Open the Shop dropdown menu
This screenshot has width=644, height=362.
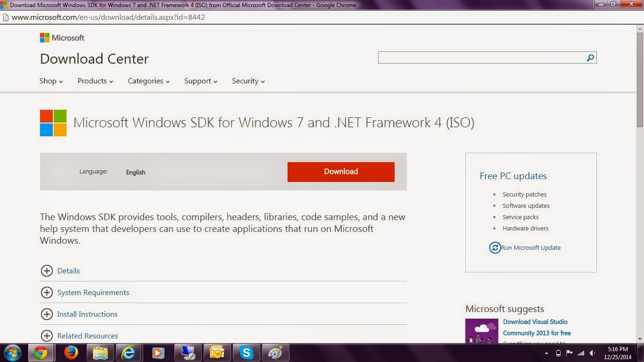[x=51, y=81]
